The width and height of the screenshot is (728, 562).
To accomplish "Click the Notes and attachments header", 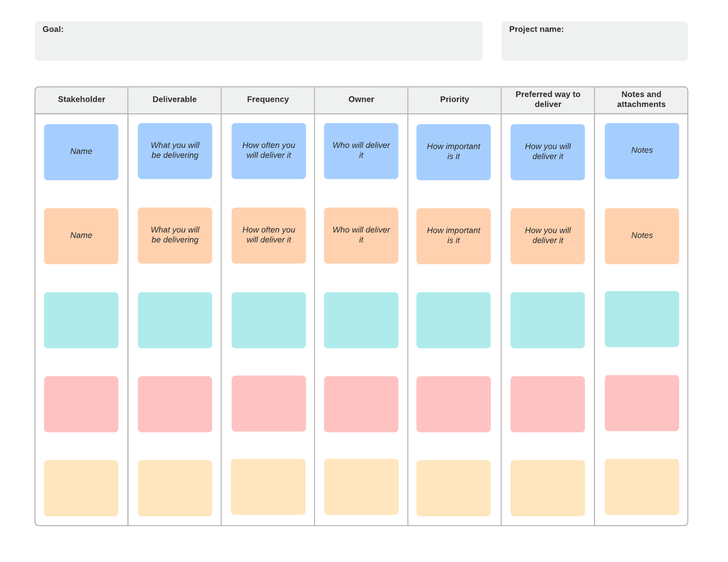I will tap(641, 99).
